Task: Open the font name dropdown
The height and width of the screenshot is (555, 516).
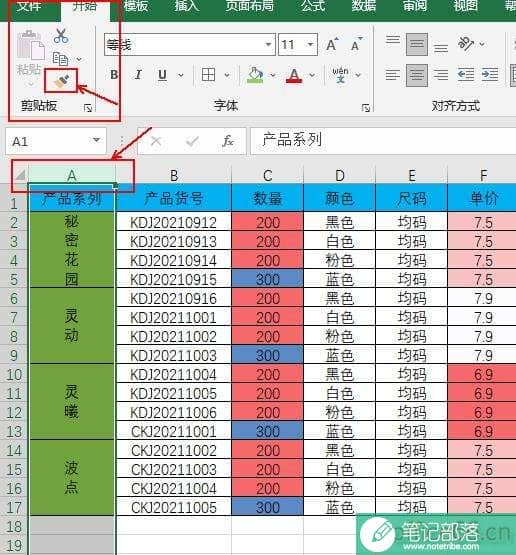Action: tap(268, 45)
